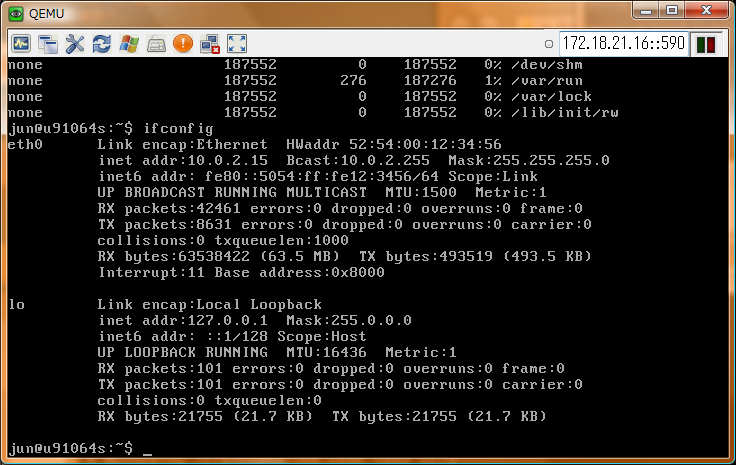Open connection options with wrench-screwdriver icon
This screenshot has height=465, width=736.
click(x=75, y=44)
